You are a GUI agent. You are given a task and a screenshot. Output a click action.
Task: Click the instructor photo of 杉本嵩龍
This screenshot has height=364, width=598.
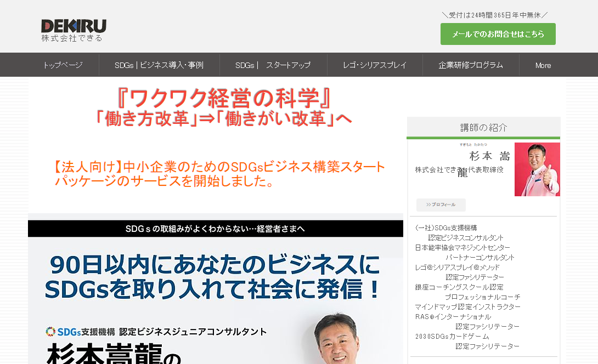(x=537, y=169)
